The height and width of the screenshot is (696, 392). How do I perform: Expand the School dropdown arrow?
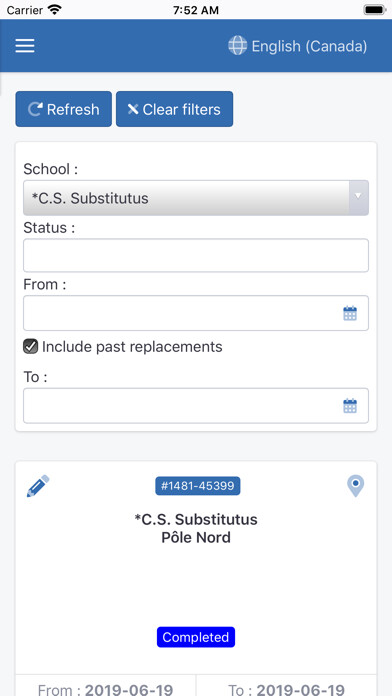click(x=359, y=198)
